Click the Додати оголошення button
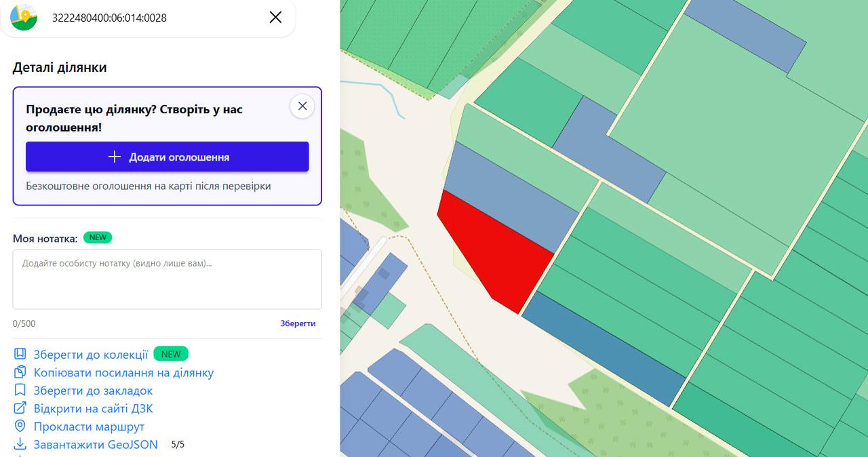This screenshot has height=457, width=868. [x=167, y=157]
